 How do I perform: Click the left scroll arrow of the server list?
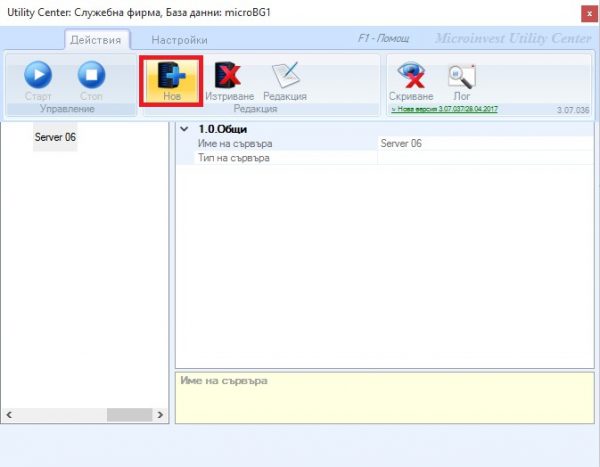tap(9, 415)
